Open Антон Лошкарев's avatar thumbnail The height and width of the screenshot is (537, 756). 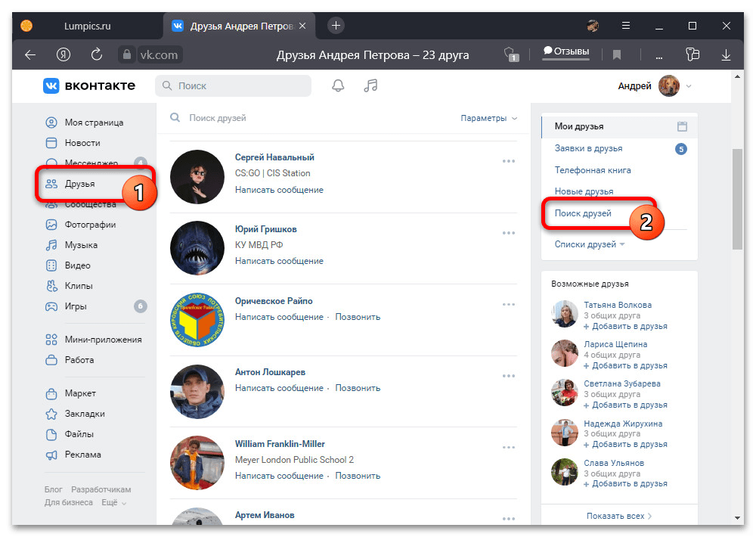point(197,391)
